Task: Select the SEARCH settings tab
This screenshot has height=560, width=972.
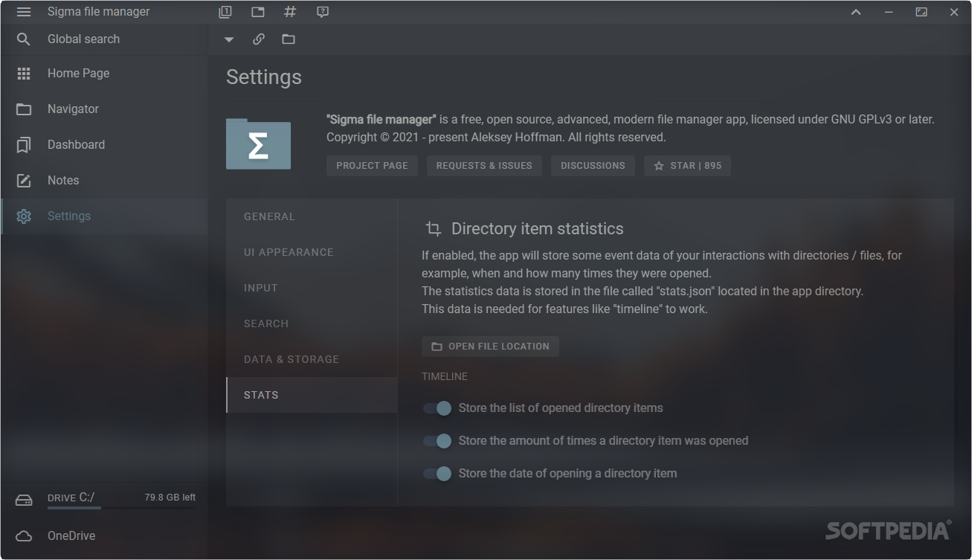Action: pos(312,324)
